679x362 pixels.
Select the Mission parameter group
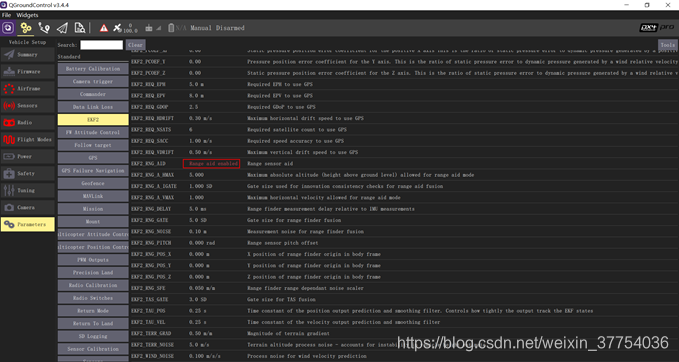(93, 209)
